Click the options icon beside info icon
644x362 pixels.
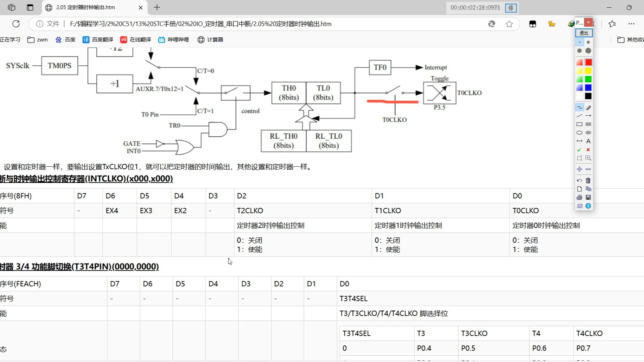point(580,206)
